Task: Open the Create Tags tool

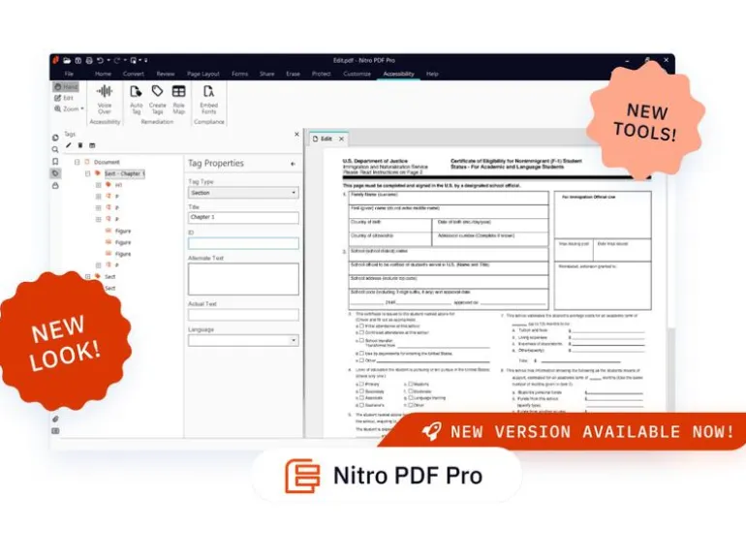Action: point(158,100)
